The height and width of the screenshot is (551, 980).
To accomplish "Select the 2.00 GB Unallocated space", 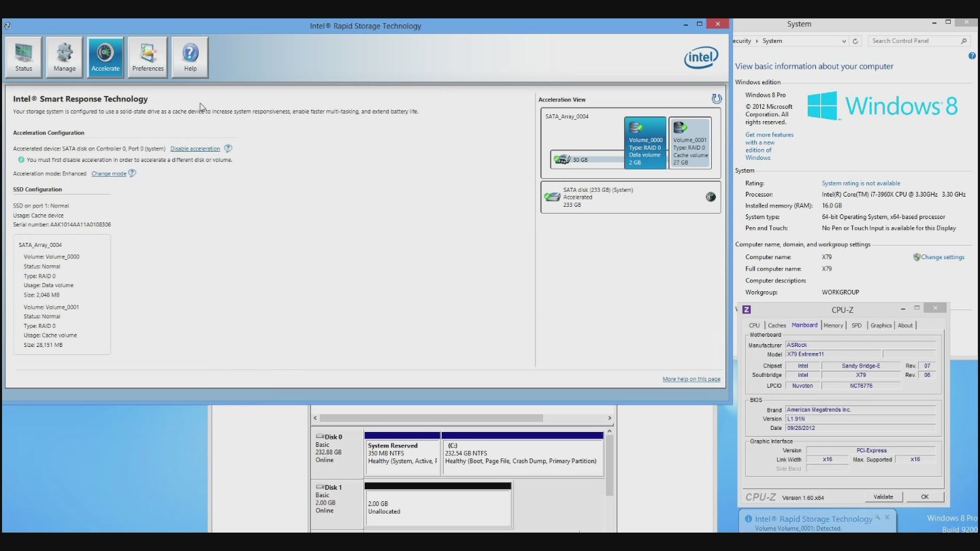I will click(438, 504).
